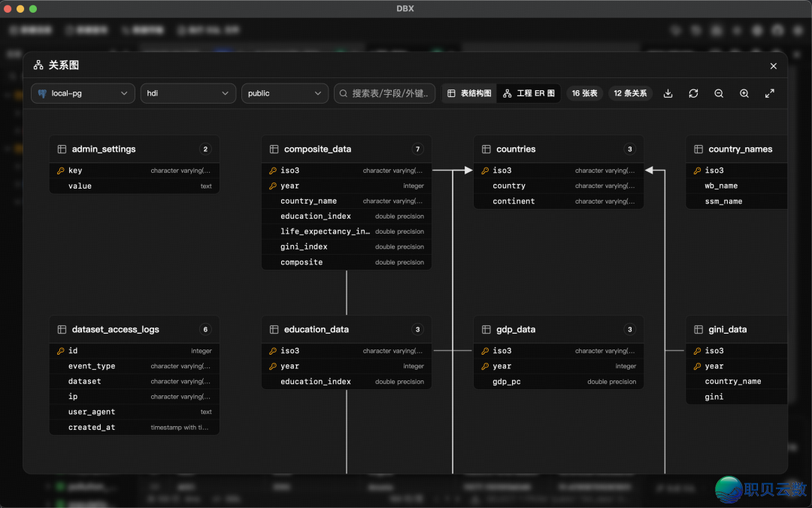
Task: Click the gini_data table icon
Action: click(698, 329)
